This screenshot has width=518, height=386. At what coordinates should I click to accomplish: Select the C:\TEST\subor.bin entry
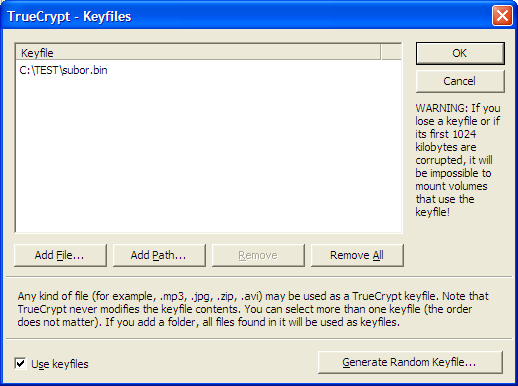click(63, 70)
